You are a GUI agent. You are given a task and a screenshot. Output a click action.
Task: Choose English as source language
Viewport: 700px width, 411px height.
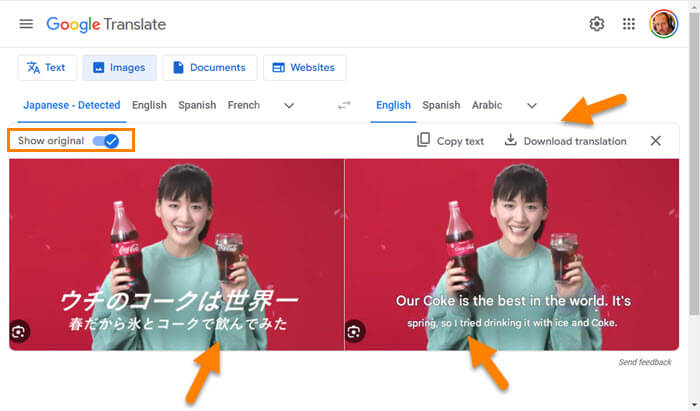pyautogui.click(x=149, y=105)
